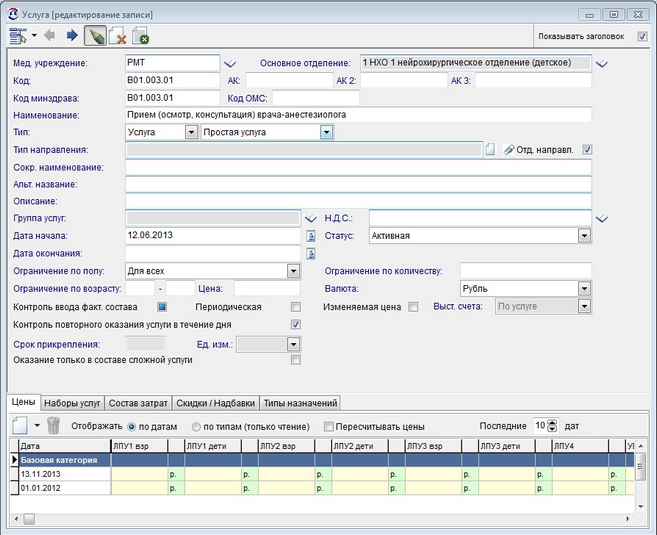Click the Описание input field
Screen dimensions: 657x535
tap(358, 202)
